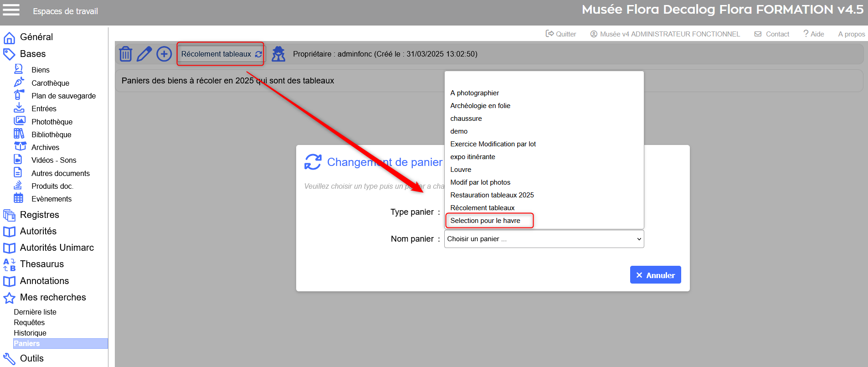This screenshot has height=367, width=868.
Task: Choose 'Restauration tableaux 2025' from list
Action: click(x=492, y=195)
